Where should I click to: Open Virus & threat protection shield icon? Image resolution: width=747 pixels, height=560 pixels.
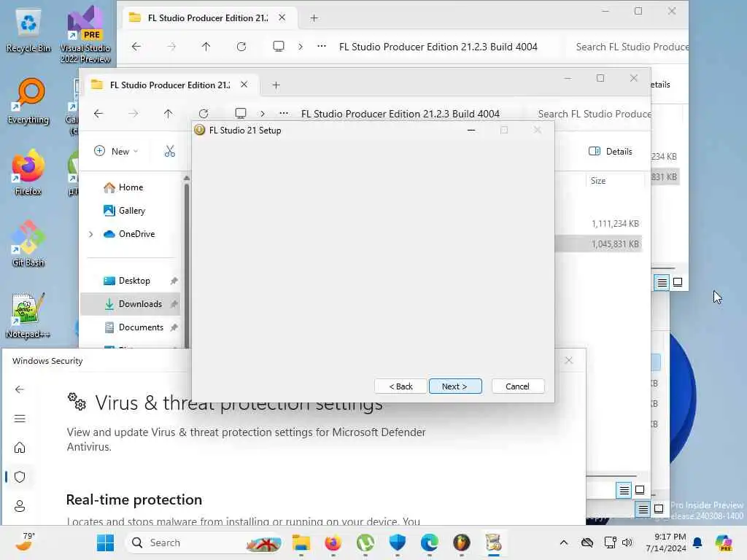20,477
